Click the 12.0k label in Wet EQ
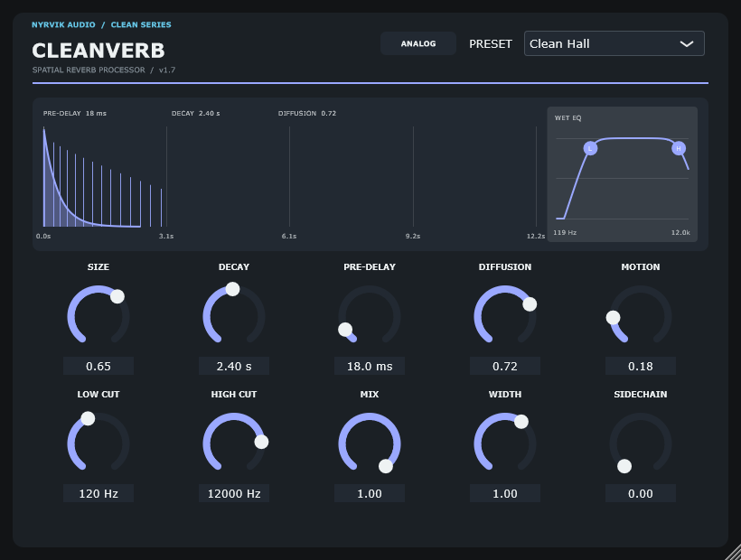The image size is (741, 560). coord(680,232)
